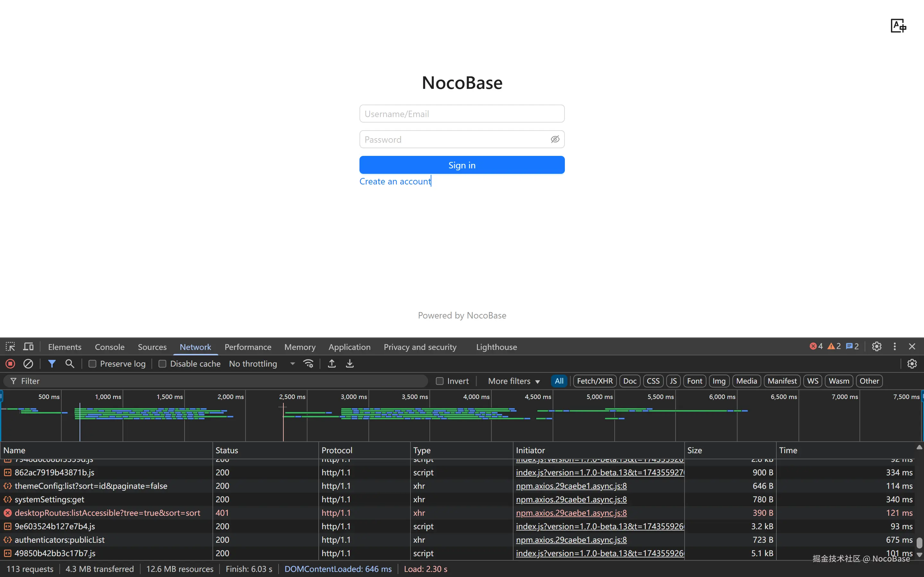Toggle the network filter funnel icon
Image resolution: width=924 pixels, height=577 pixels.
click(52, 364)
